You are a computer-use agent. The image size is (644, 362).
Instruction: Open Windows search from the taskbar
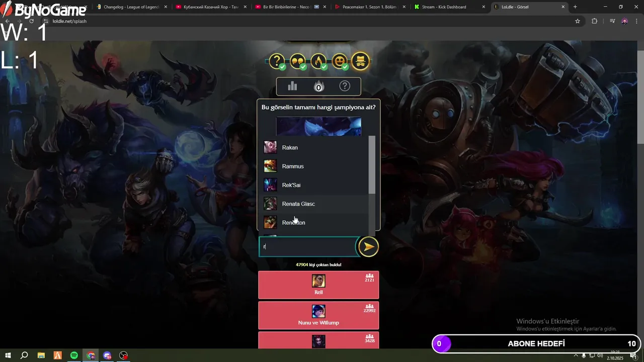24,355
